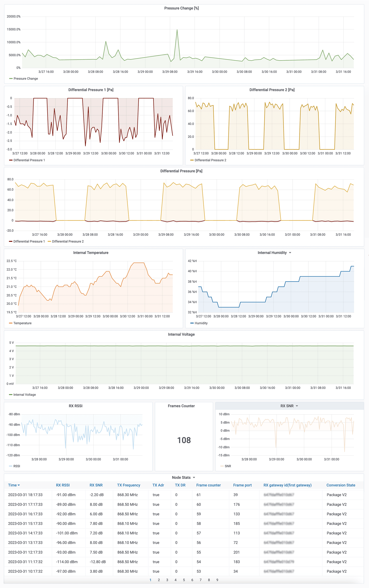Click the RSSI legend color icon

(11, 466)
